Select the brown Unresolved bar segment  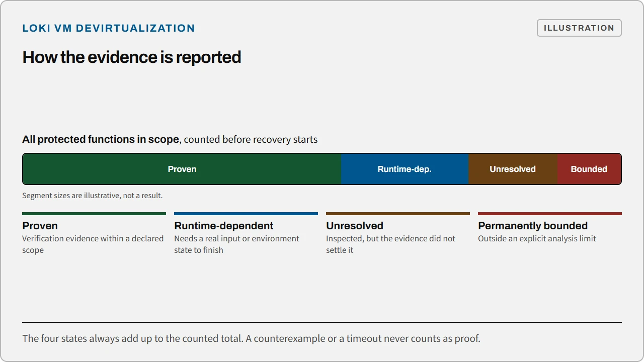[x=513, y=169]
